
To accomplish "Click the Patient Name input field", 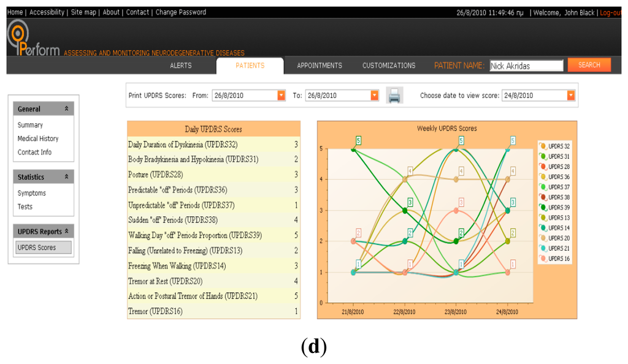I will pos(526,66).
